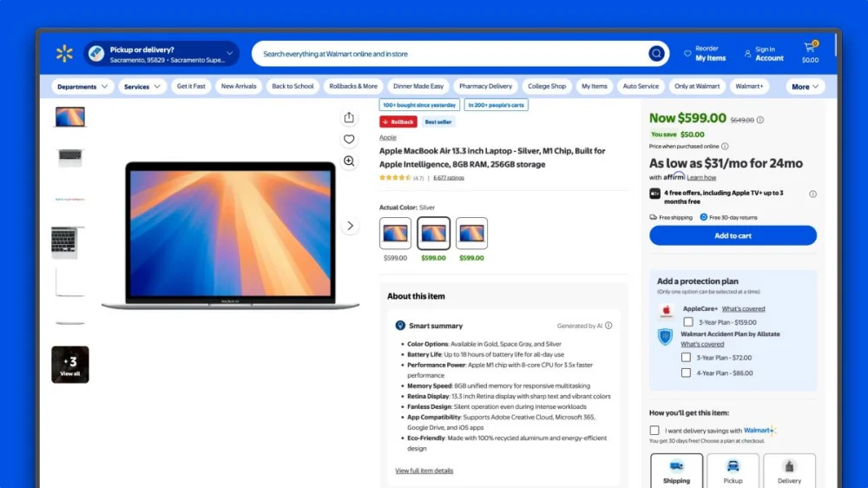This screenshot has height=488, width=868.
Task: Open Rollbacks & More
Action: click(353, 87)
